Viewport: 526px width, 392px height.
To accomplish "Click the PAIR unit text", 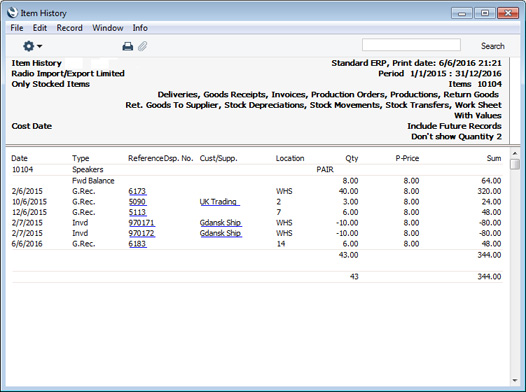I will [325, 169].
